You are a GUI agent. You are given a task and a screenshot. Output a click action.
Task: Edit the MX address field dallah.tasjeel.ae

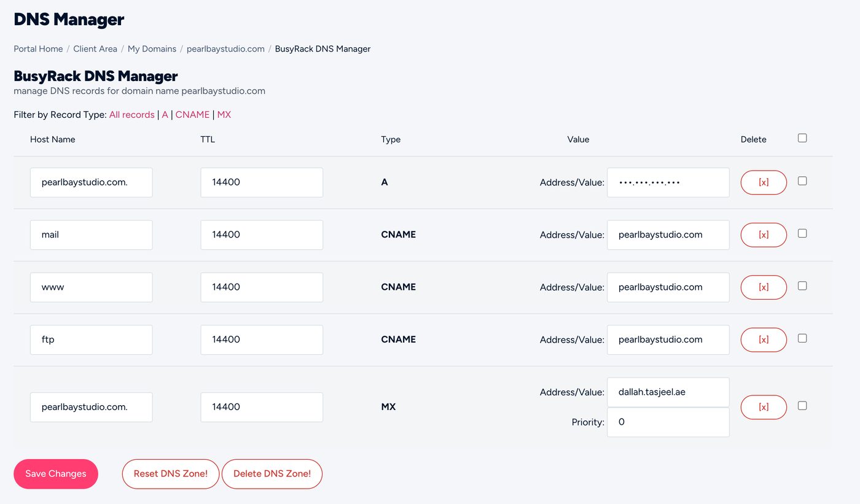pyautogui.click(x=668, y=392)
